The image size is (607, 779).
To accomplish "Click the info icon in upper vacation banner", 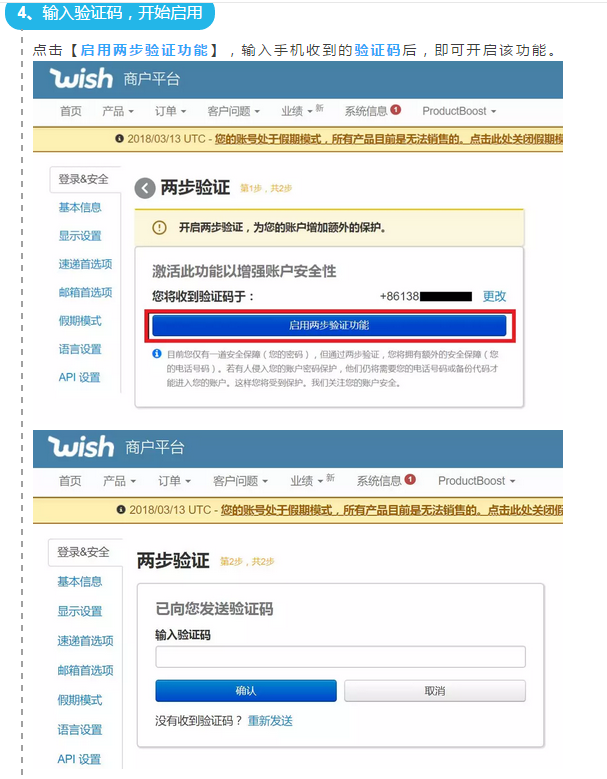I will [x=119, y=139].
